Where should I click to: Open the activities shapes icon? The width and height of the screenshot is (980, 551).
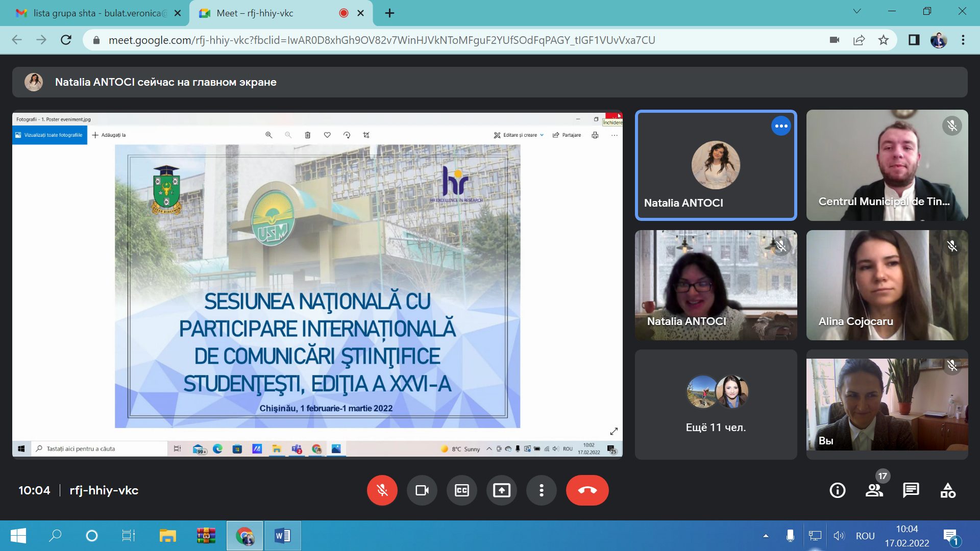pos(948,490)
